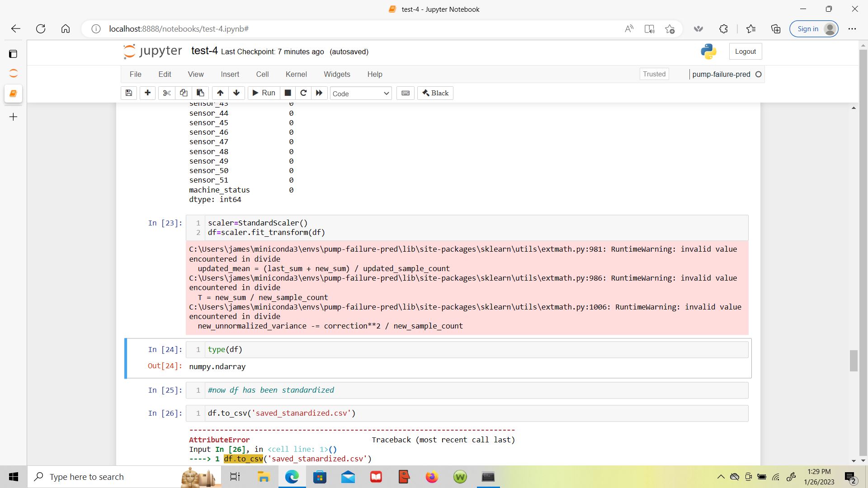Image resolution: width=868 pixels, height=488 pixels.
Task: Click the Edge icon in the taskbar
Action: point(292,477)
